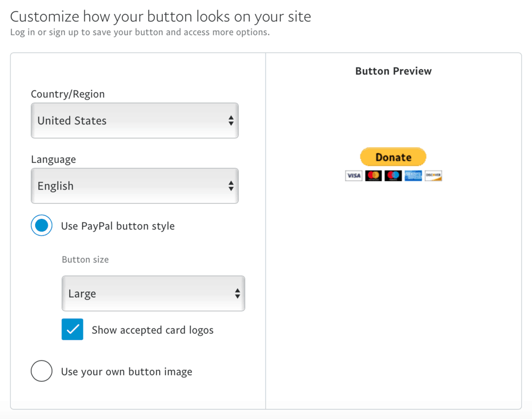Click the yellow Donate button preview
The height and width of the screenshot is (419, 532).
click(x=393, y=157)
